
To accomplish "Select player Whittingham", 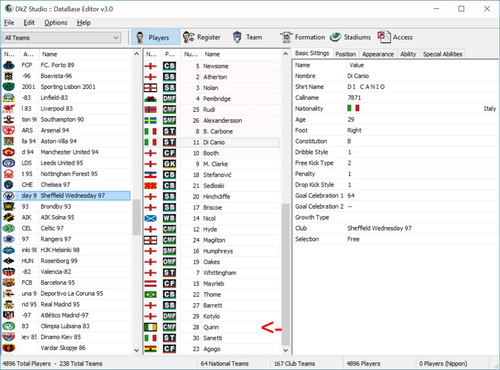I will tap(212, 273).
